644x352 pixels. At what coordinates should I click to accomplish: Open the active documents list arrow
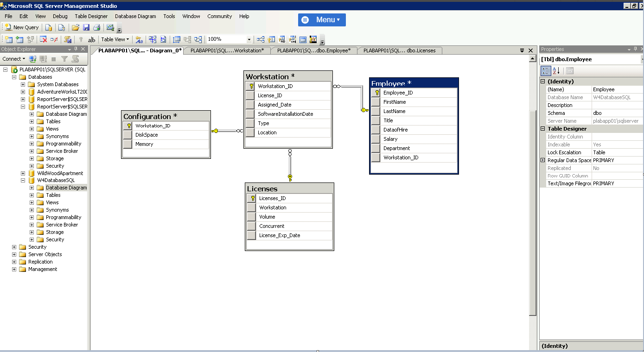(522, 50)
